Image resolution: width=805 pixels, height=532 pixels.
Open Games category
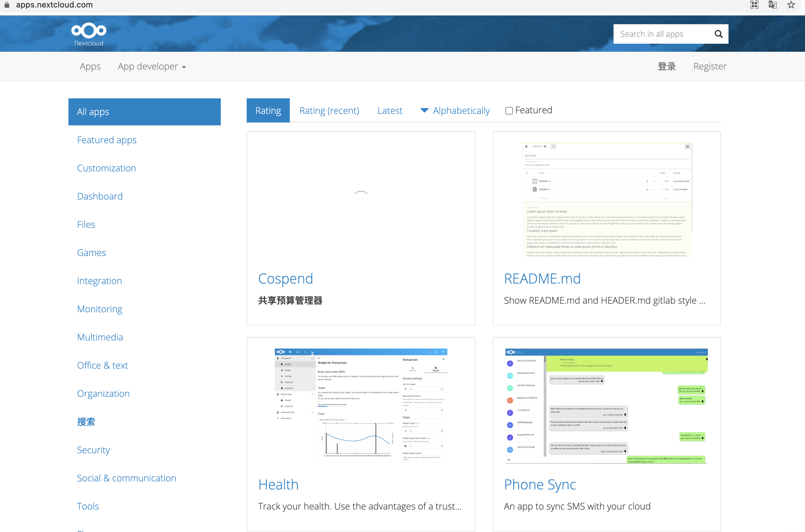coord(91,252)
